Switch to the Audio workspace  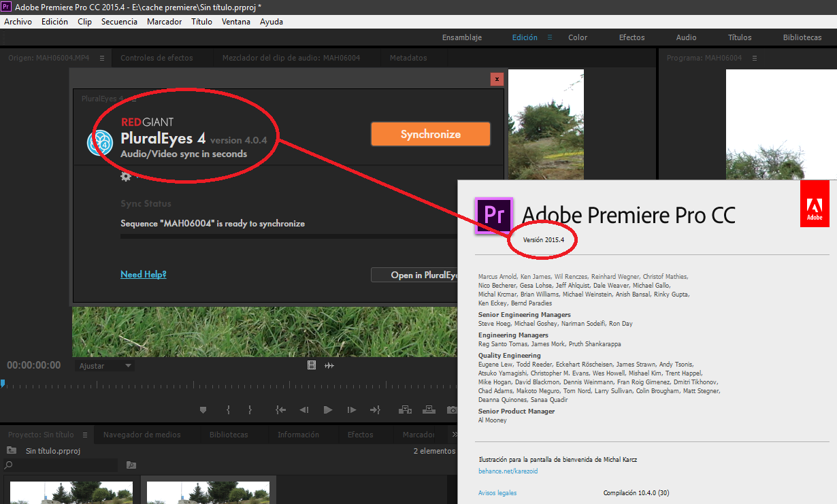point(686,37)
